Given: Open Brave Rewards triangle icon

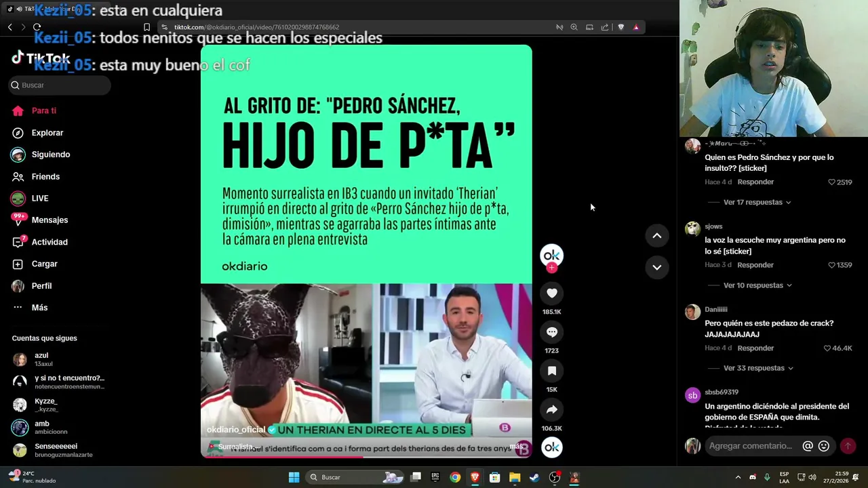Looking at the screenshot, I should tap(636, 27).
